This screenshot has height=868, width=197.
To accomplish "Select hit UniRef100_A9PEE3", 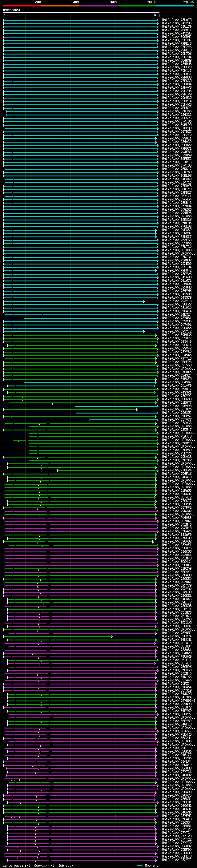I will 177,50.
